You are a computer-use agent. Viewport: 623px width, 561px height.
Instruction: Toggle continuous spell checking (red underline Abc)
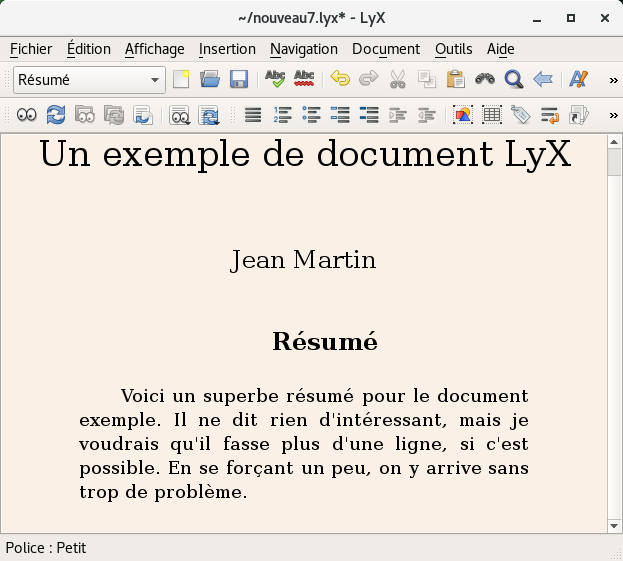pyautogui.click(x=304, y=79)
